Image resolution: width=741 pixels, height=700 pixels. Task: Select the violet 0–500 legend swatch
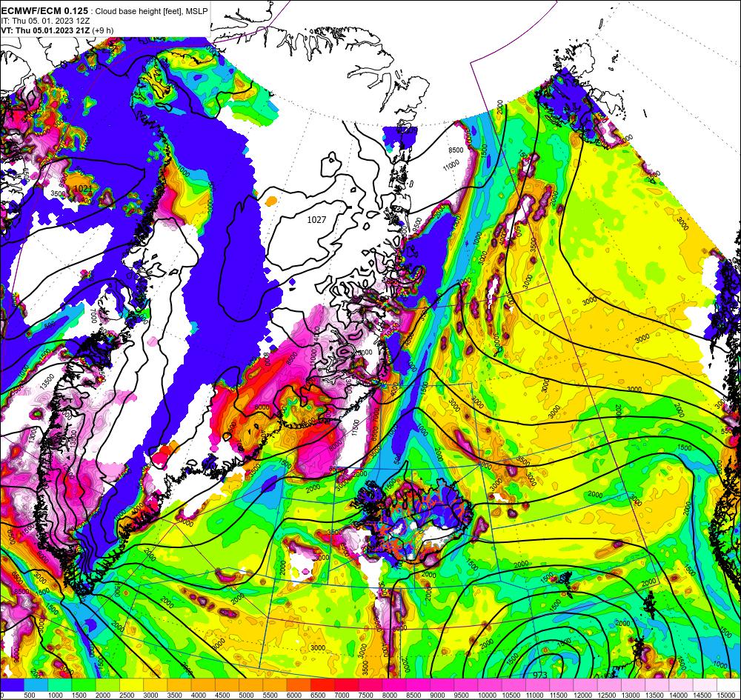pyautogui.click(x=13, y=685)
